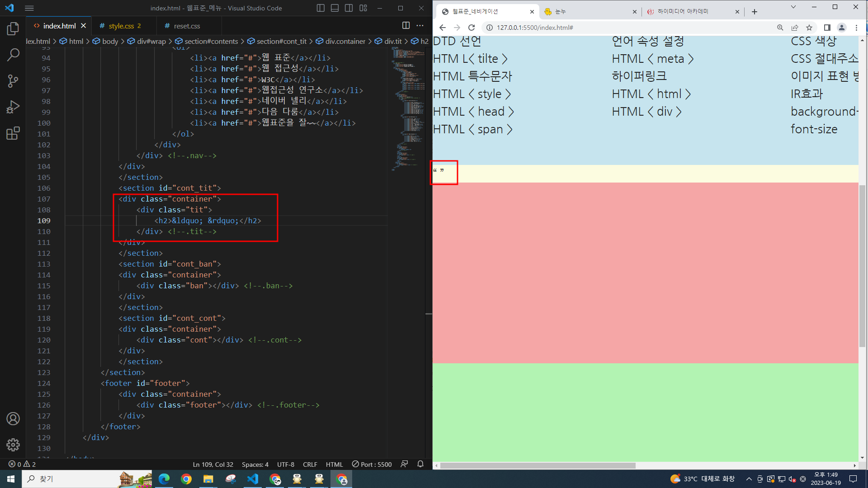The width and height of the screenshot is (868, 488).
Task: Open the VS Code notifications bell
Action: pyautogui.click(x=420, y=464)
